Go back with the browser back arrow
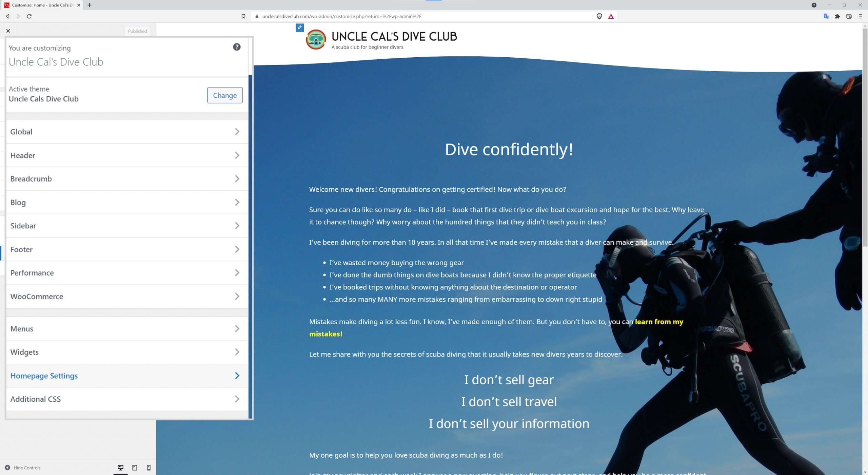The image size is (868, 475). (x=7, y=16)
